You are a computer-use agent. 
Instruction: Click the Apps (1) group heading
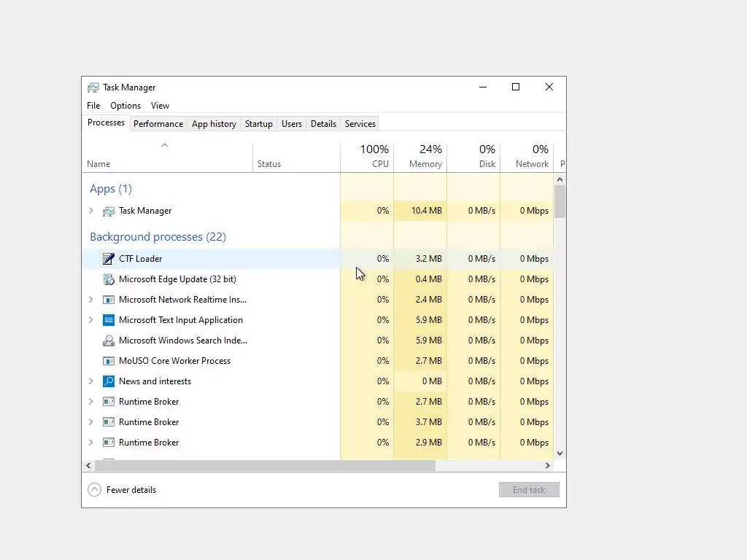[x=111, y=189]
